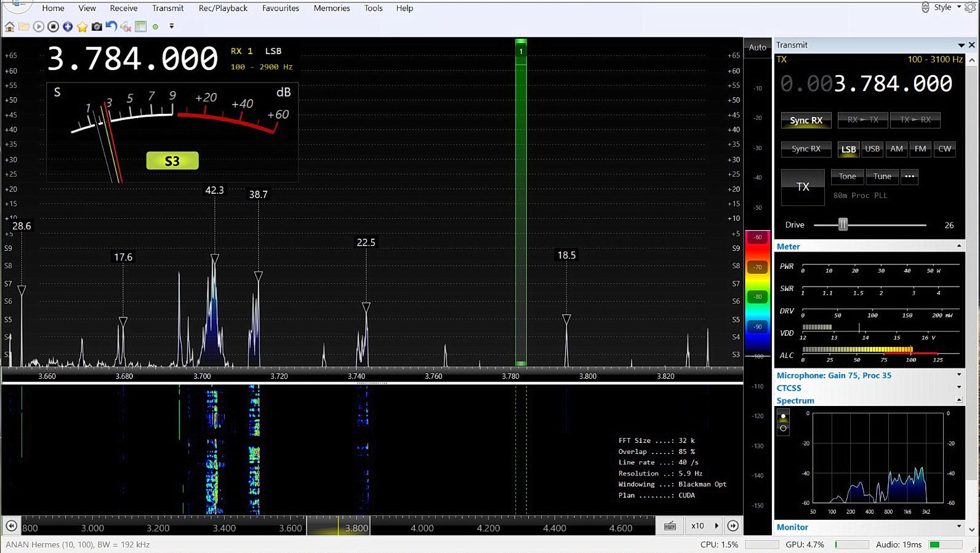Expand the Monitor section
The width and height of the screenshot is (980, 553).
pos(958,527)
